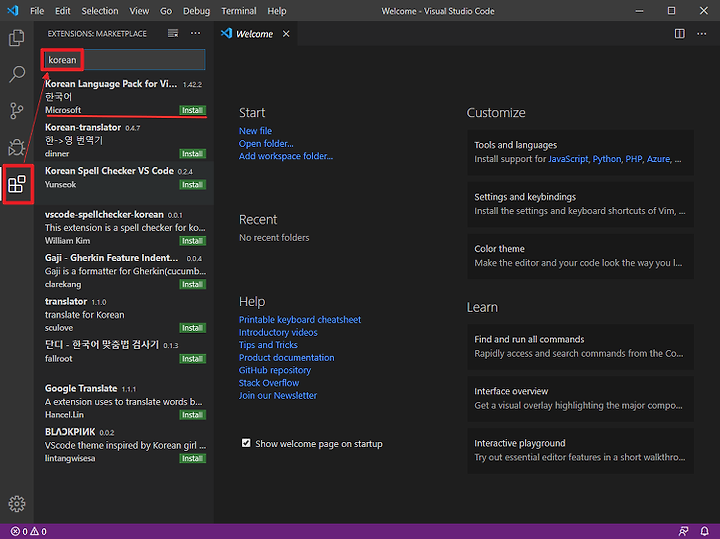Install Korean Language Pack extension
This screenshot has height=539, width=720.
[x=192, y=110]
